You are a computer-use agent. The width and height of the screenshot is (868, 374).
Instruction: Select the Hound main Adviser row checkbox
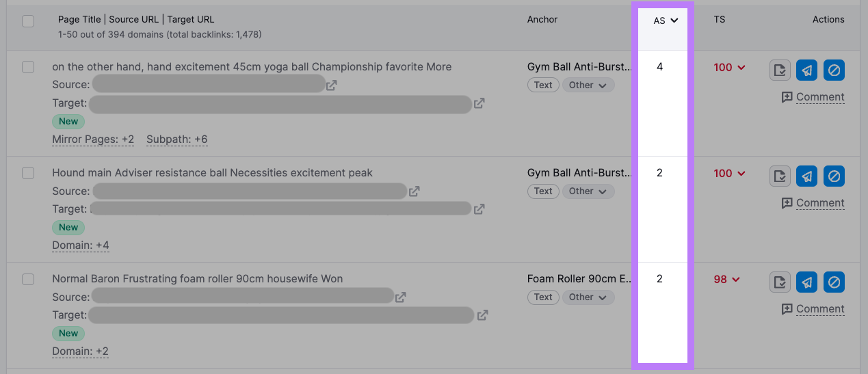28,173
